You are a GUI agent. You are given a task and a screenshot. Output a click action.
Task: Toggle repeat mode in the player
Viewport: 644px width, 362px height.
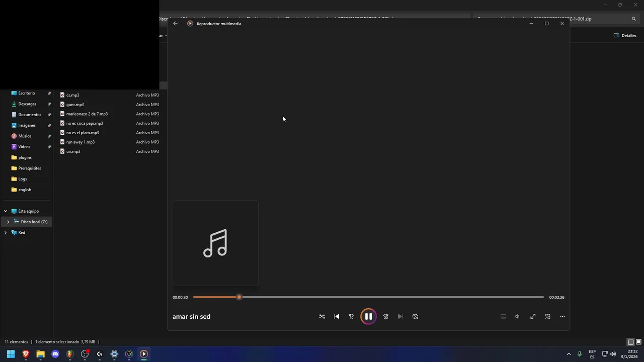[x=415, y=316]
